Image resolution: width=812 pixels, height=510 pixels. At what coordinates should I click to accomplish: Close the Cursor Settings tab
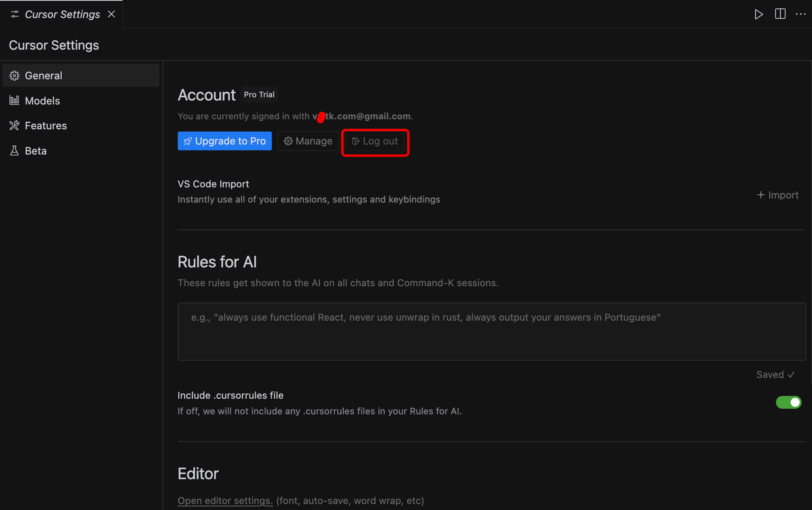[111, 14]
